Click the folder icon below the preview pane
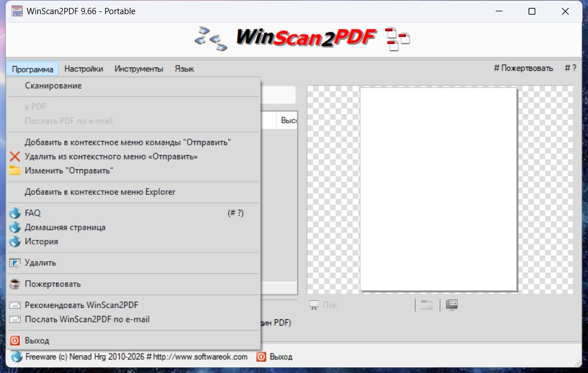 [427, 305]
